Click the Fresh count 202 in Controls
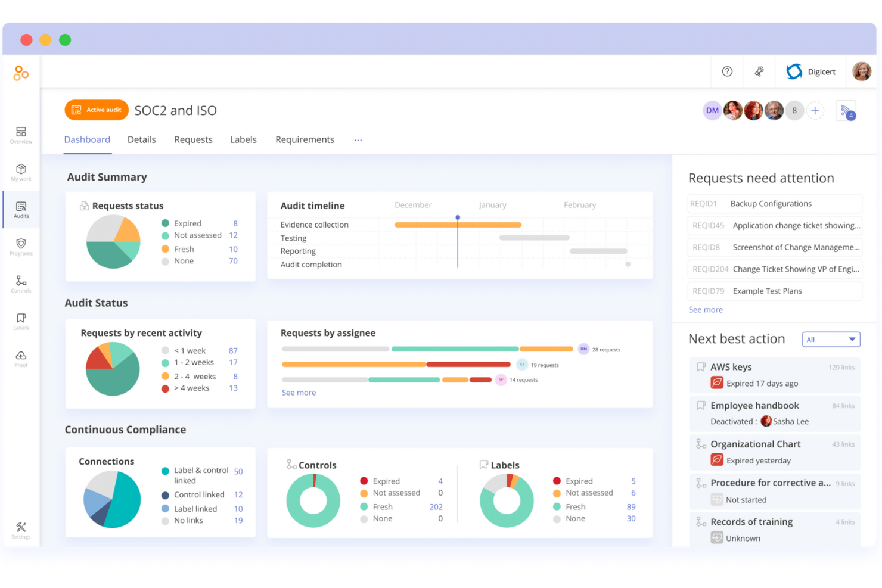Image resolution: width=882 pixels, height=588 pixels. tap(436, 507)
